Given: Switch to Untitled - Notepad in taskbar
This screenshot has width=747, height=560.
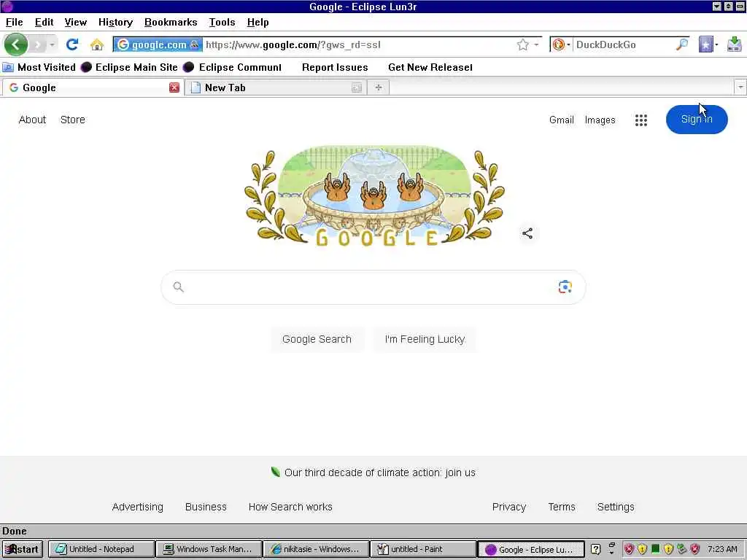Looking at the screenshot, I should point(101,549).
